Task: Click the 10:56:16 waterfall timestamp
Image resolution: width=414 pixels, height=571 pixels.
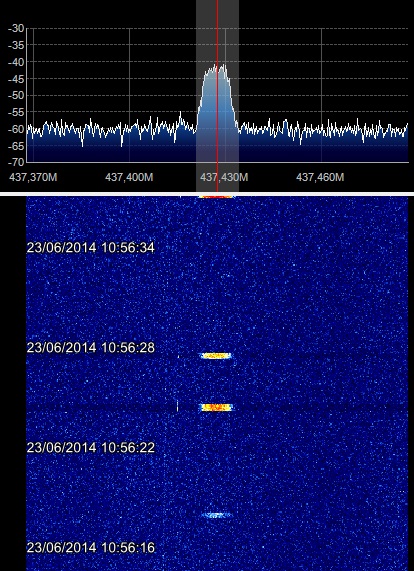Action: tap(91, 548)
